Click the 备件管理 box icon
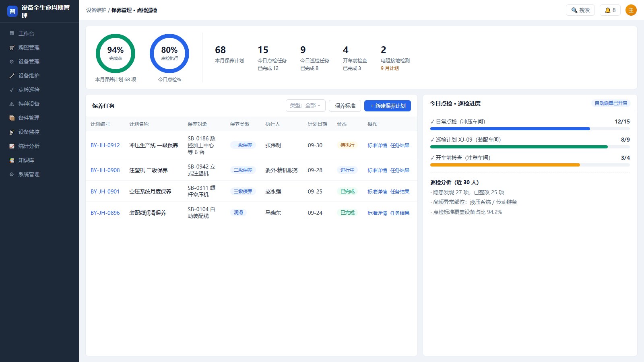 [x=12, y=118]
